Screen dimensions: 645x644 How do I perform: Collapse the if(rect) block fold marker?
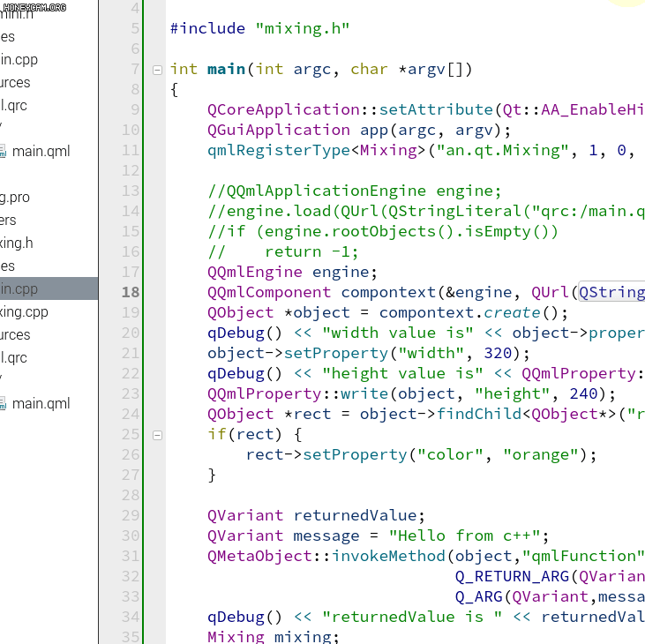click(x=157, y=435)
